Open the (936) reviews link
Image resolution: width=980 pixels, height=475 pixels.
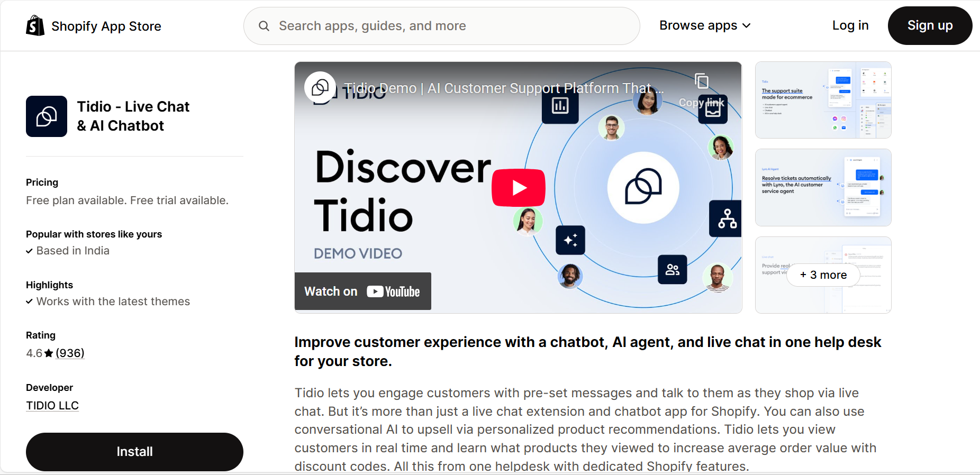(x=70, y=353)
